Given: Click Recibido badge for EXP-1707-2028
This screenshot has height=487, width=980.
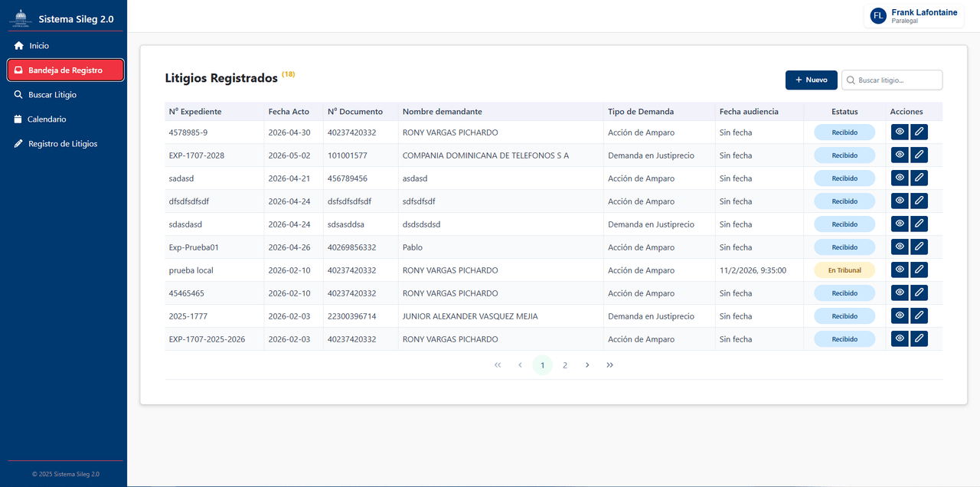Looking at the screenshot, I should click(844, 155).
